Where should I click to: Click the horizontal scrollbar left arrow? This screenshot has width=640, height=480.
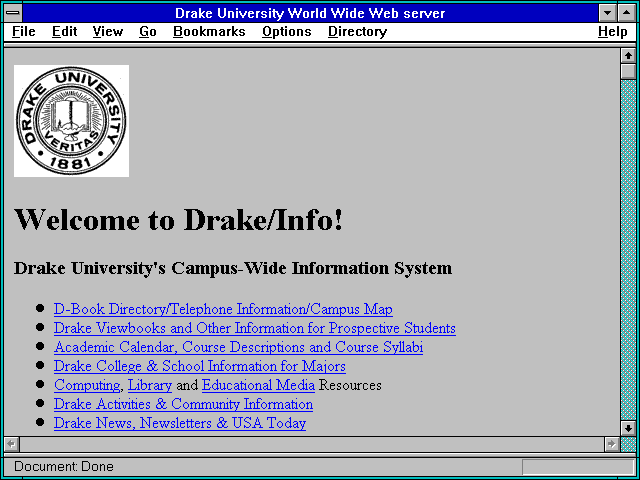click(x=11, y=444)
